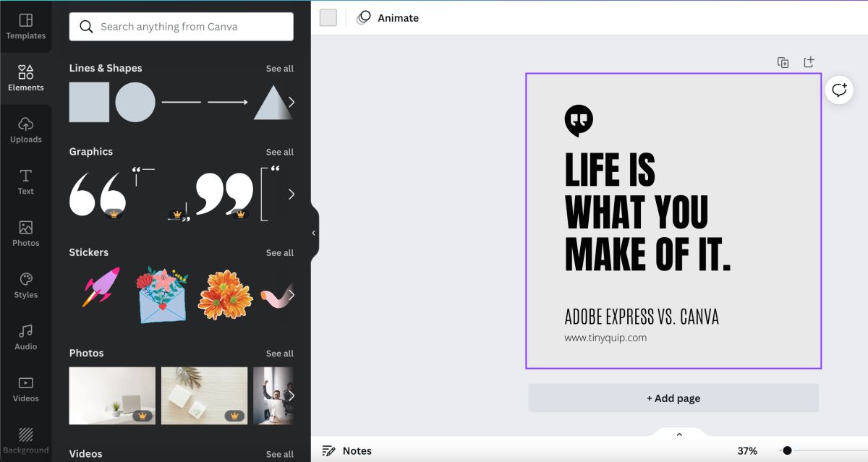Open the Photos sidebar tab

point(26,234)
